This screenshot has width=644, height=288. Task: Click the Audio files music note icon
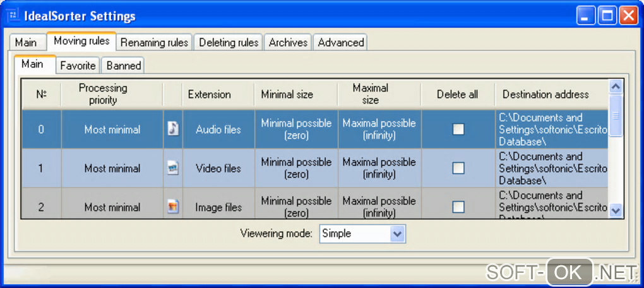point(173,129)
